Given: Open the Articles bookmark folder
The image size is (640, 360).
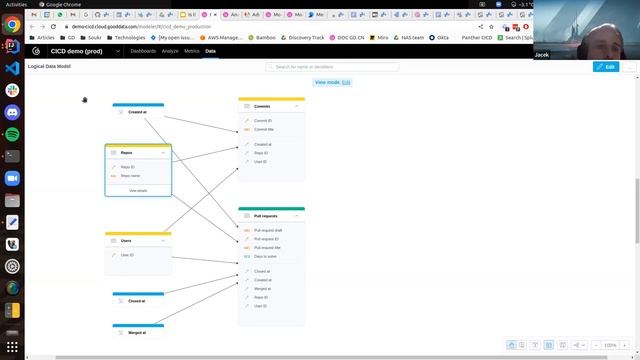Looking at the screenshot, I should pyautogui.click(x=42, y=38).
